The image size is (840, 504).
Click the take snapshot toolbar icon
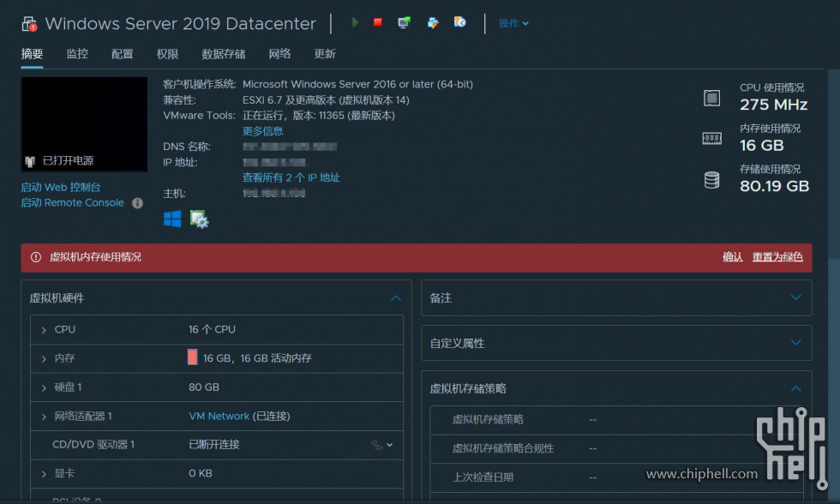459,22
